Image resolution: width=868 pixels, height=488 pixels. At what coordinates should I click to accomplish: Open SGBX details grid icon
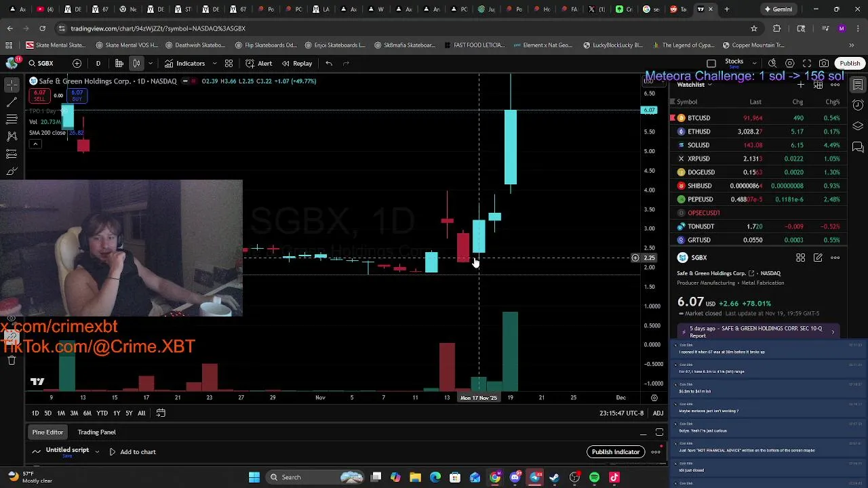coord(801,258)
